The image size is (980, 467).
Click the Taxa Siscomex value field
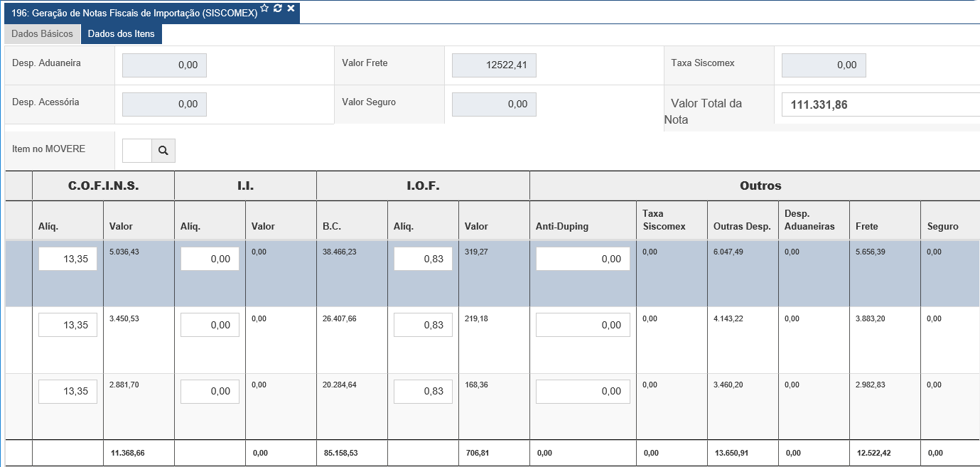(x=824, y=65)
